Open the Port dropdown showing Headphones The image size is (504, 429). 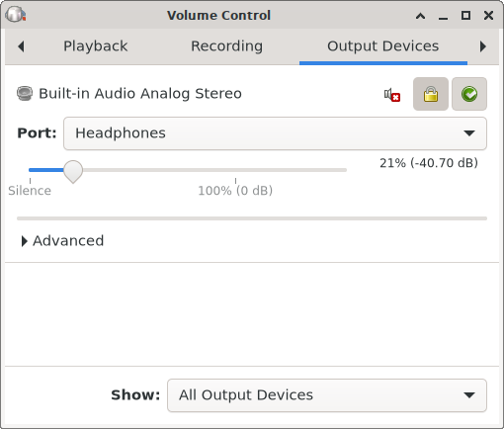tap(275, 133)
